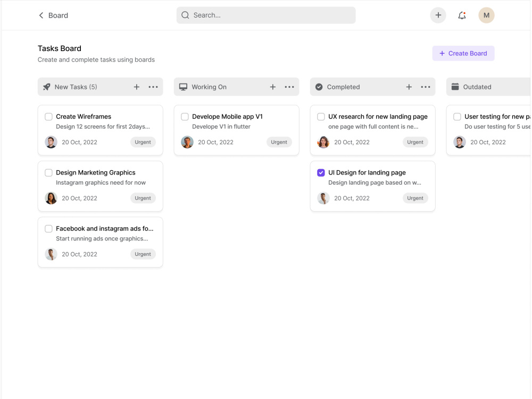Click the Create Board button
The height and width of the screenshot is (399, 532).
tap(463, 53)
